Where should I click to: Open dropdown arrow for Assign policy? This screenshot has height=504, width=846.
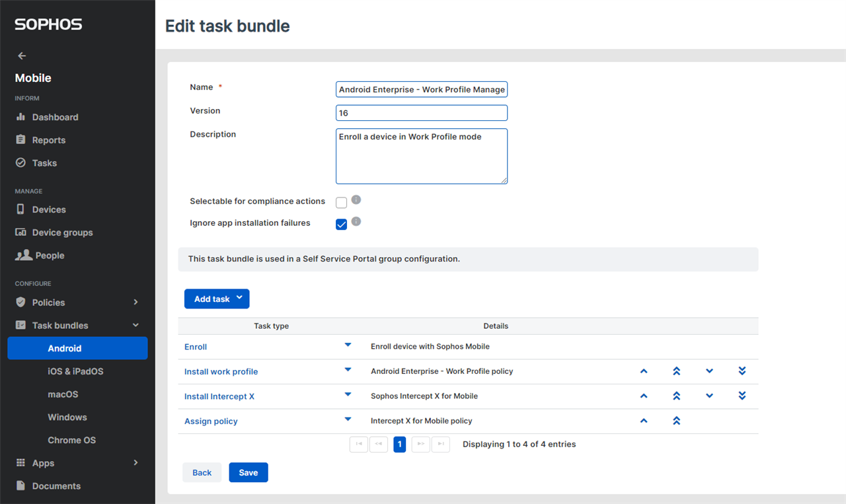(348, 419)
